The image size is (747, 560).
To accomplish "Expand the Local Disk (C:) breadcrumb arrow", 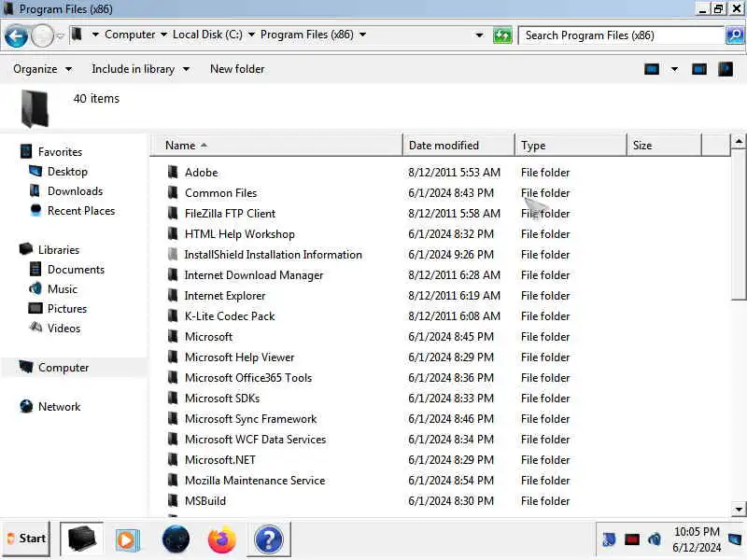I will [x=251, y=35].
